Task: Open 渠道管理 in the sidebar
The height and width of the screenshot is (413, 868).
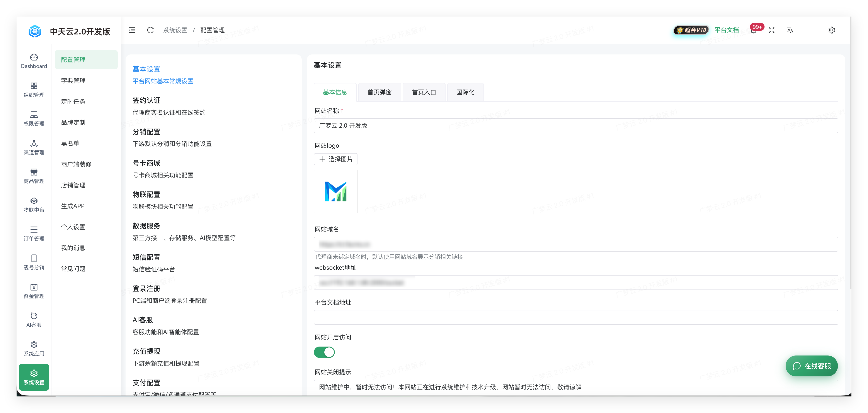Action: click(x=34, y=147)
